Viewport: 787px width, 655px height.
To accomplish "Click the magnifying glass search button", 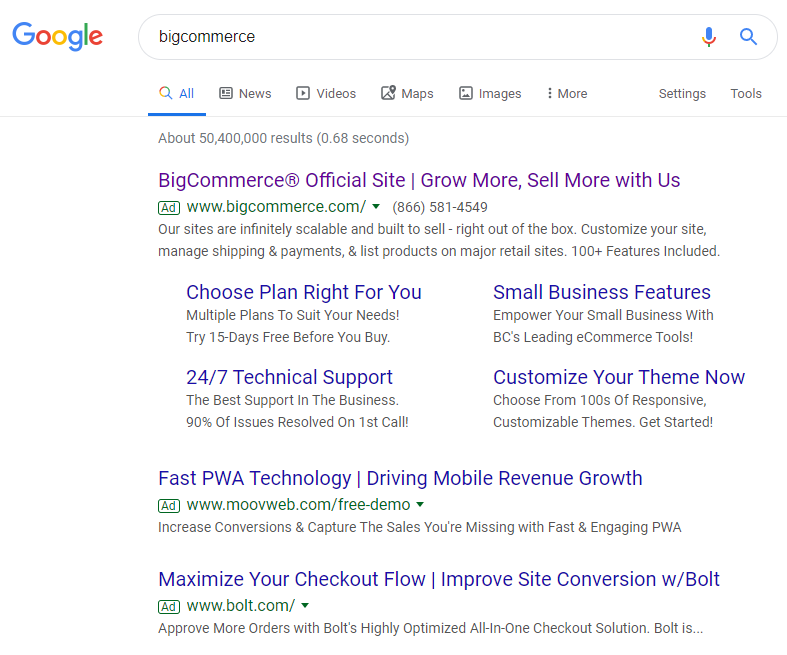I will pos(748,37).
